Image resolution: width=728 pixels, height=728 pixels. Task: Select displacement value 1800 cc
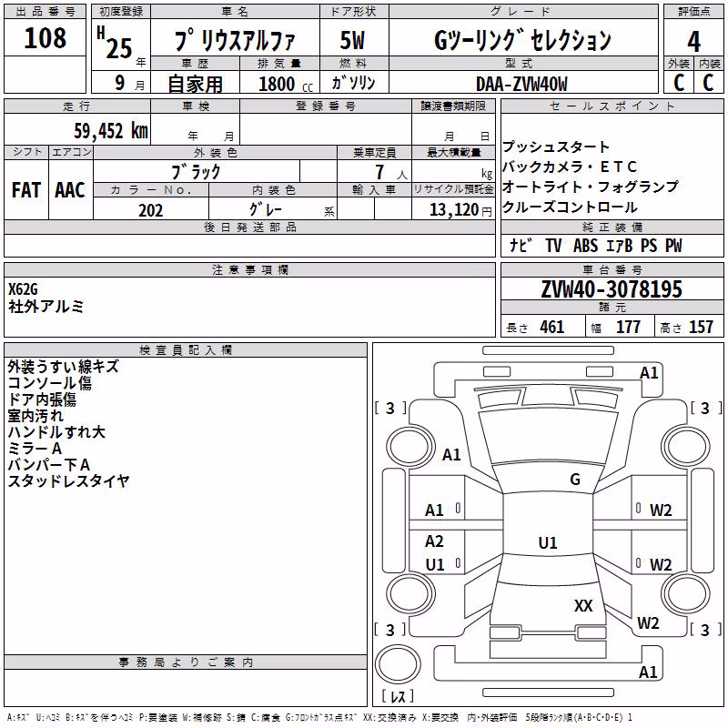point(286,84)
